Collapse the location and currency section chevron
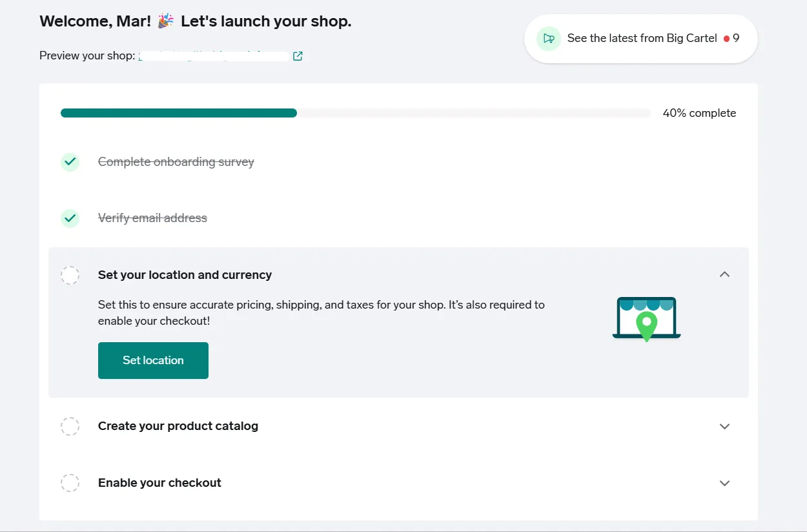This screenshot has width=807, height=532. (724, 274)
